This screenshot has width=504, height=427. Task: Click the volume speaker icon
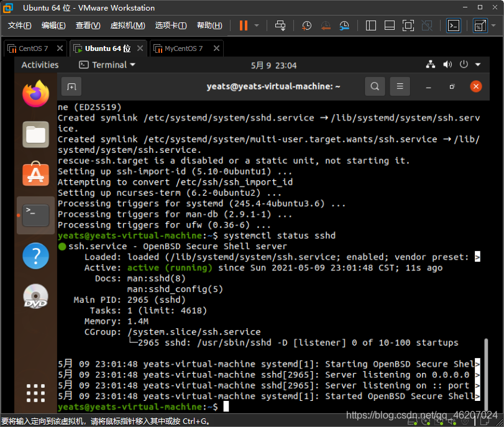447,65
